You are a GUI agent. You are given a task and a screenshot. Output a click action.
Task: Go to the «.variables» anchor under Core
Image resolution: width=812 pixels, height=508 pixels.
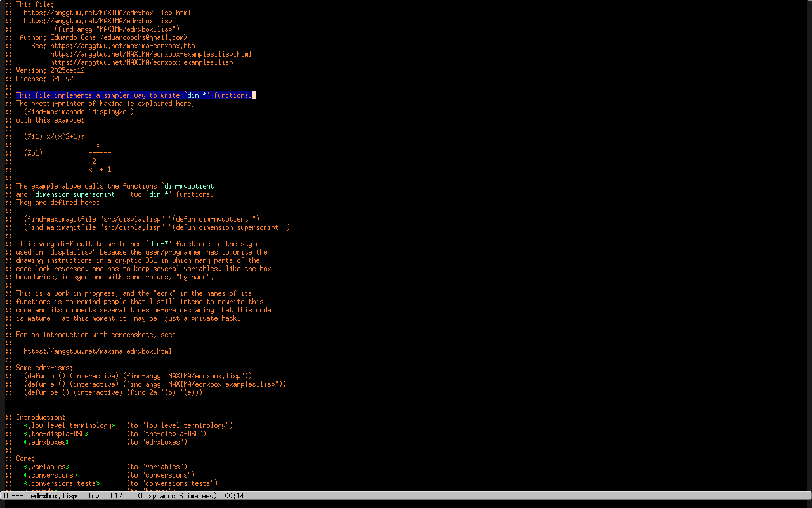(x=46, y=467)
